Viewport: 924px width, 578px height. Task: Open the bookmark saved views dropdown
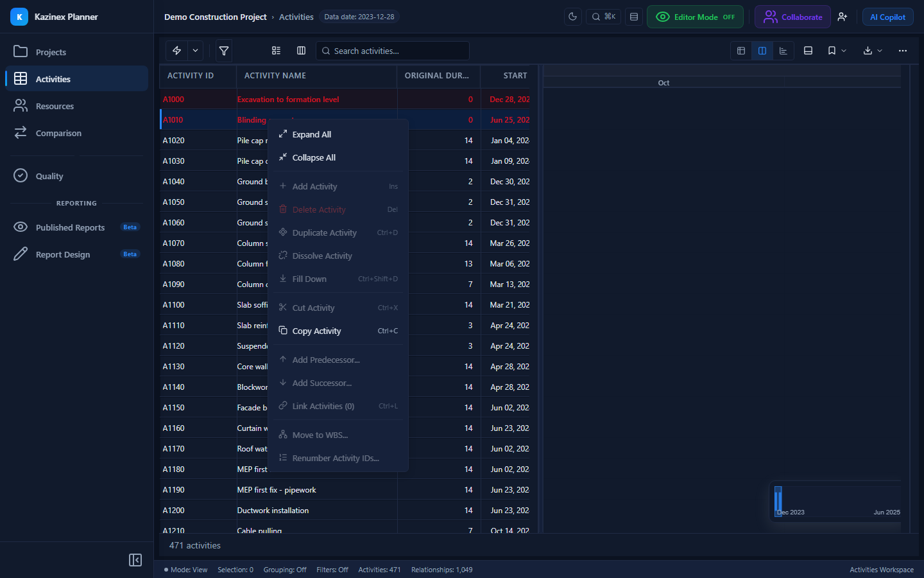pos(837,51)
